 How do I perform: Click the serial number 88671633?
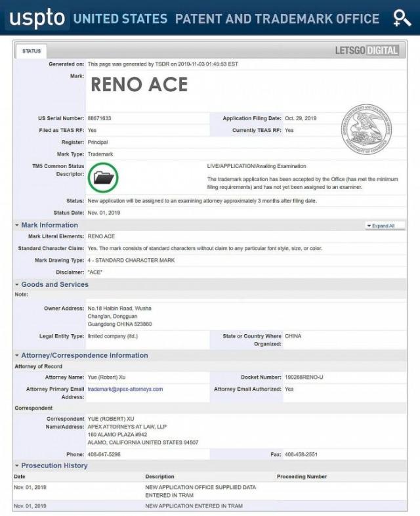(x=100, y=118)
